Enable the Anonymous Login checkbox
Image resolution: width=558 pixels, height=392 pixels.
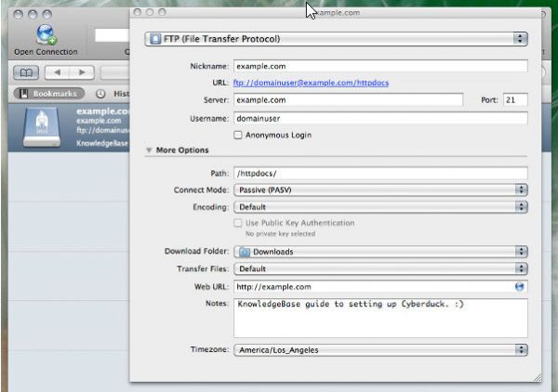point(238,135)
